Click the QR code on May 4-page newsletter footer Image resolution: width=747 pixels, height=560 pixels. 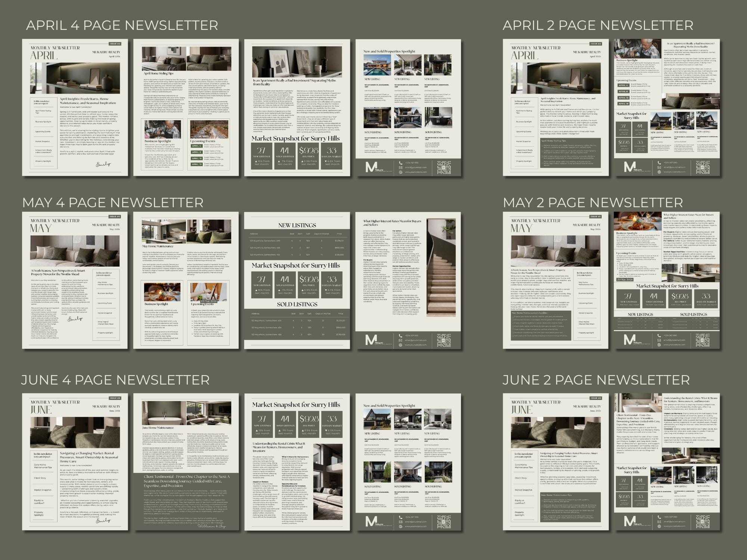(444, 340)
